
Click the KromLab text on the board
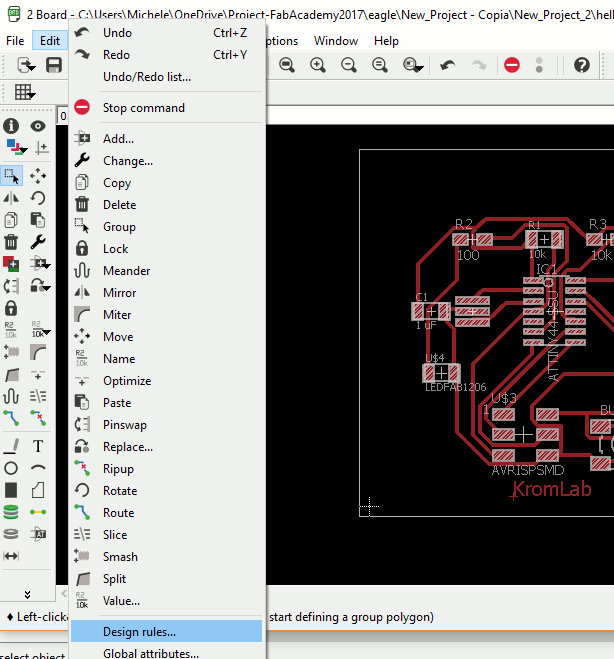552,490
